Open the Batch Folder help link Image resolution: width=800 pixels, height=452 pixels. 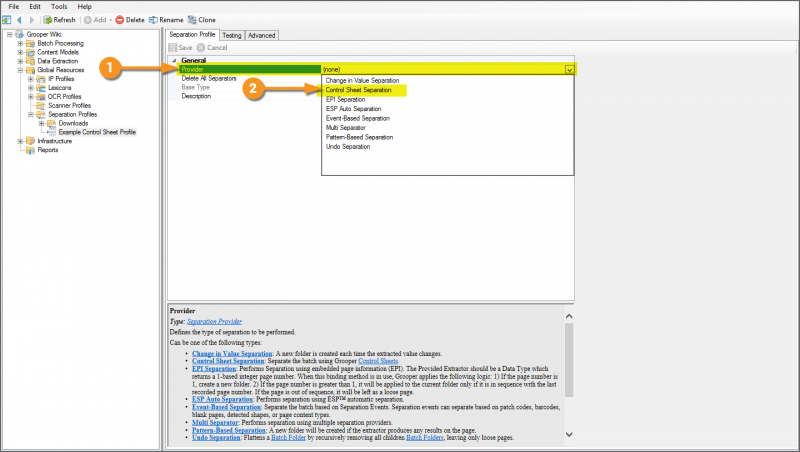288,438
